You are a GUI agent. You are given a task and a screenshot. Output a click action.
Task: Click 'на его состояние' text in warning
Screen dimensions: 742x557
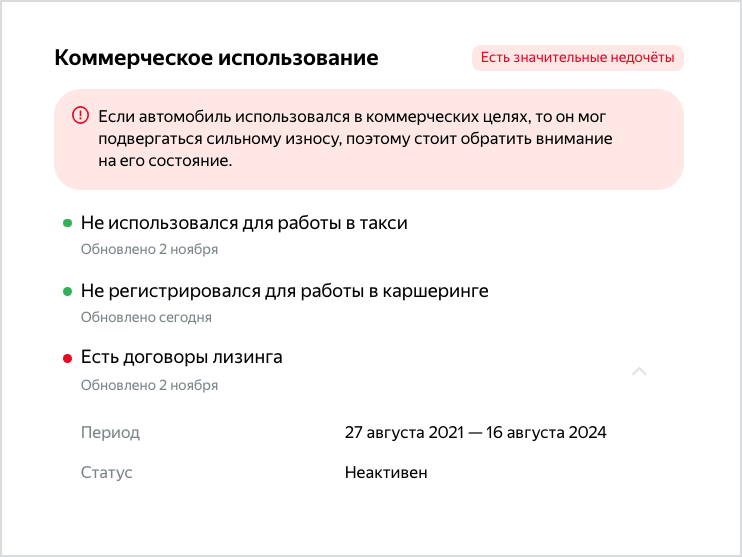point(165,161)
